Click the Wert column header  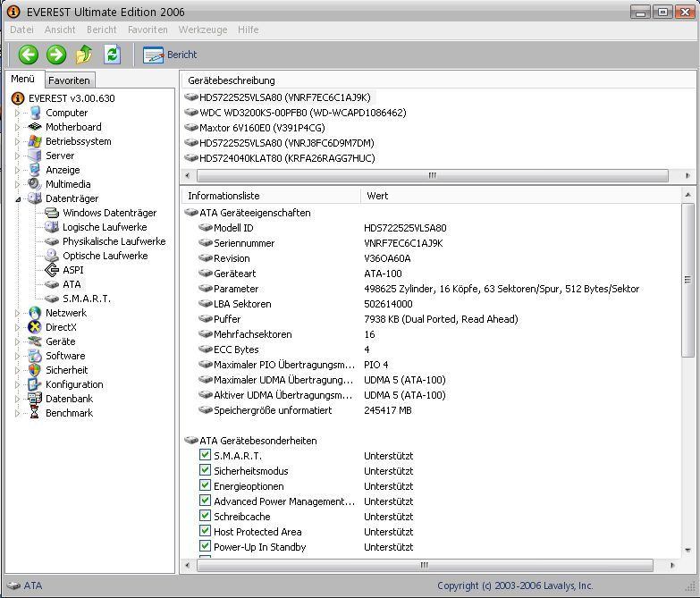(x=520, y=196)
